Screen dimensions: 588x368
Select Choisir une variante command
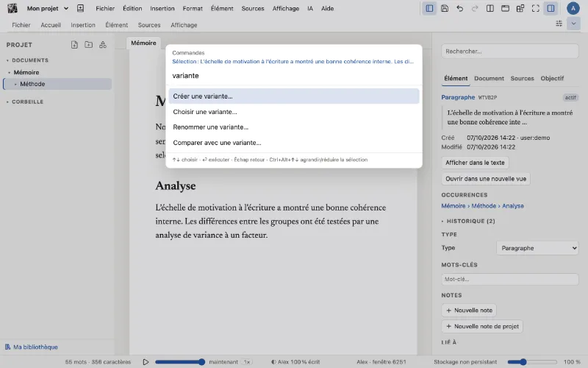293,112
